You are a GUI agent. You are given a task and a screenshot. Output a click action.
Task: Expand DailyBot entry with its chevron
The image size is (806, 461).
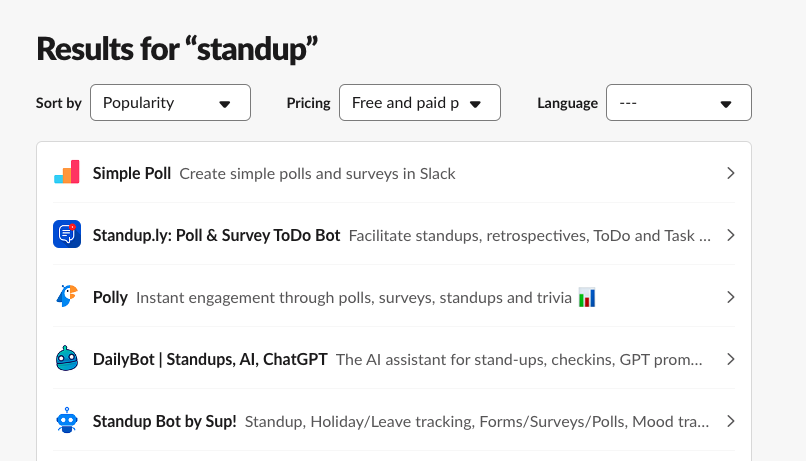(730, 359)
